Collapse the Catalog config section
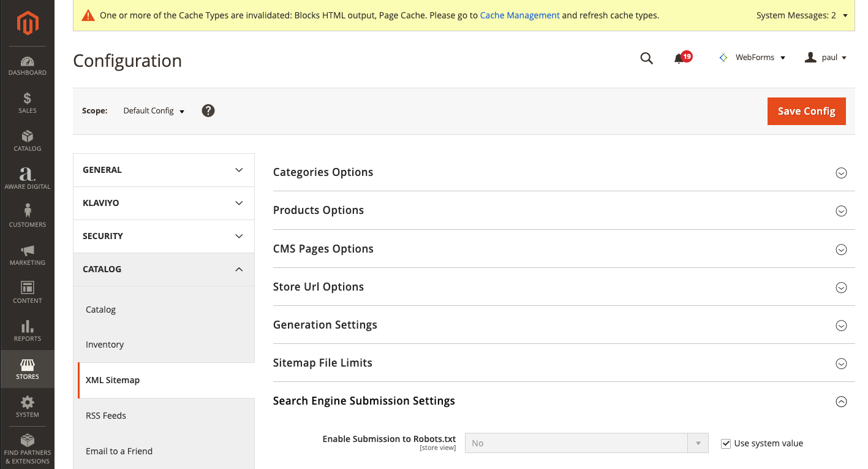Screen dimensions: 868x469 (x=164, y=269)
